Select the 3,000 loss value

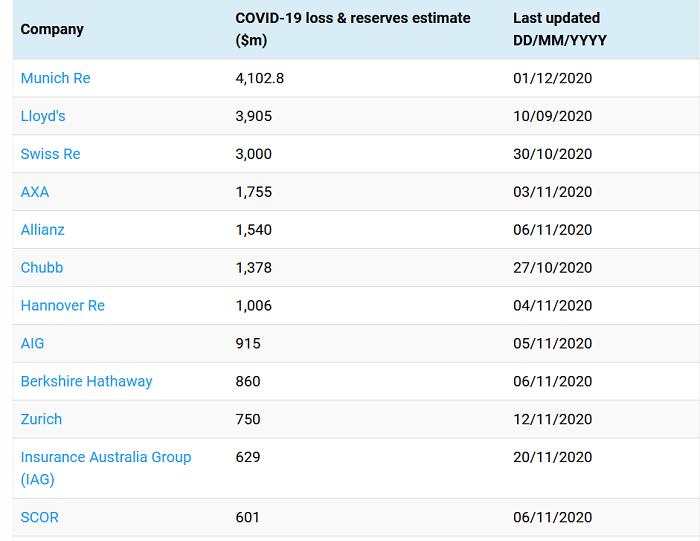coord(253,154)
